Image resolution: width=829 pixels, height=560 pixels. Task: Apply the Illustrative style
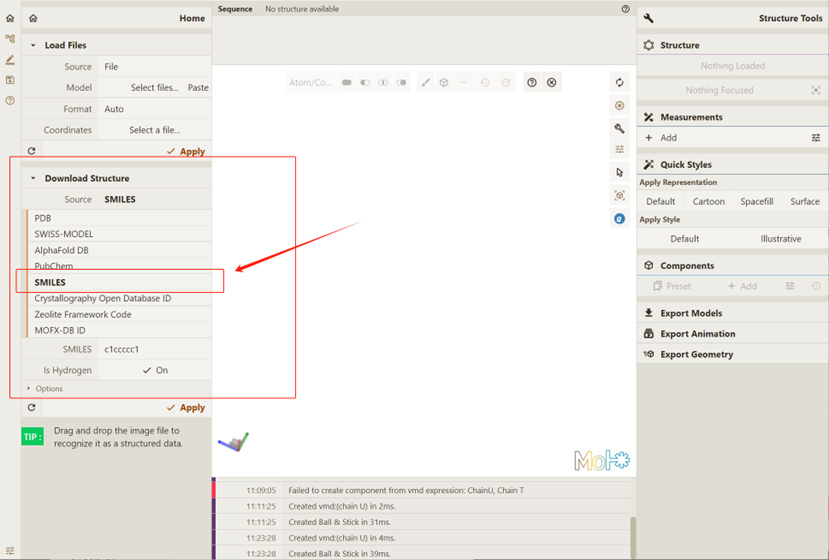[x=780, y=239]
